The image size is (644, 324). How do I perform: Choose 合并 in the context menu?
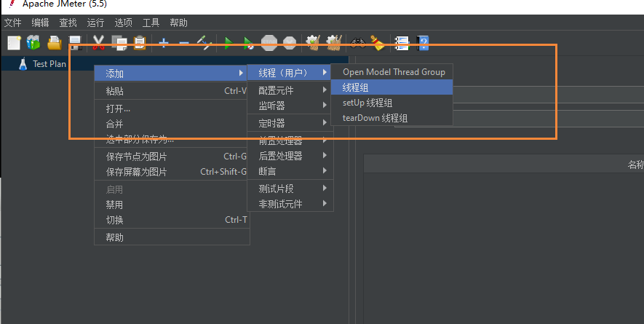tap(171, 124)
